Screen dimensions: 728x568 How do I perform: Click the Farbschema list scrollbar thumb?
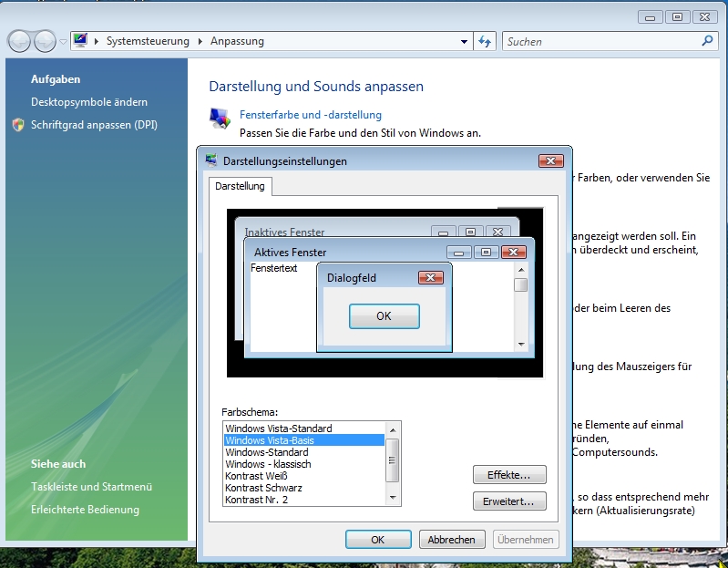393,460
